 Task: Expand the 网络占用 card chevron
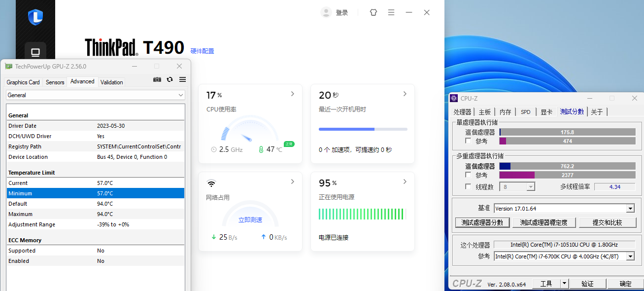(x=293, y=182)
